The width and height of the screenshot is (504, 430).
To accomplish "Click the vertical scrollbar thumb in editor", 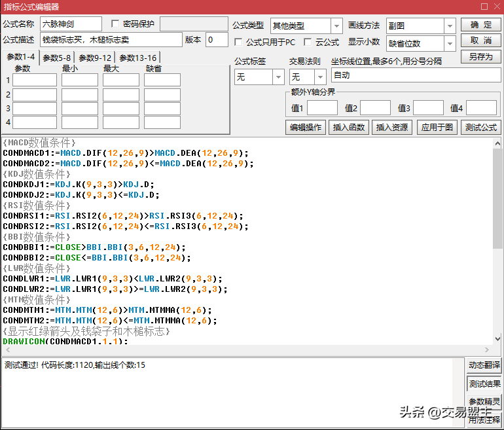I will 497,198.
